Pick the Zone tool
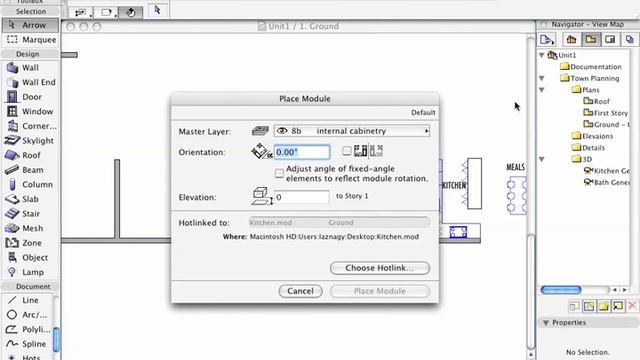The height and width of the screenshot is (360, 640). click(x=30, y=243)
